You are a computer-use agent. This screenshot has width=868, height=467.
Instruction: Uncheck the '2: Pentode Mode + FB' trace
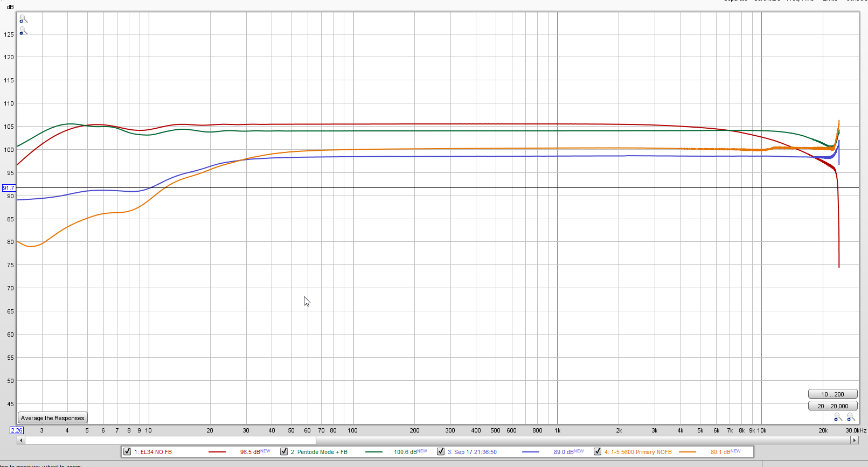284,451
